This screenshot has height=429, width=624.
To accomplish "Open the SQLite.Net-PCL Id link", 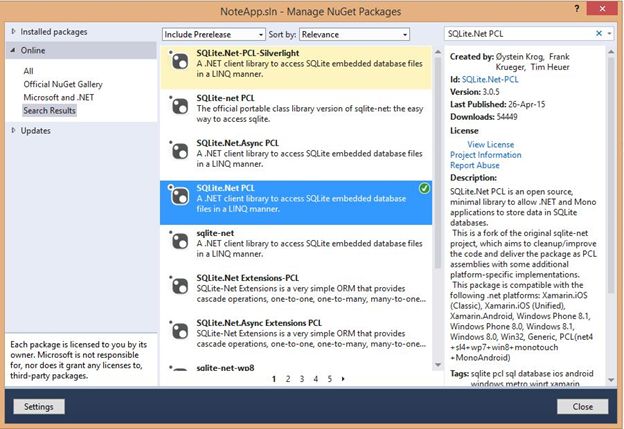I will tap(490, 80).
